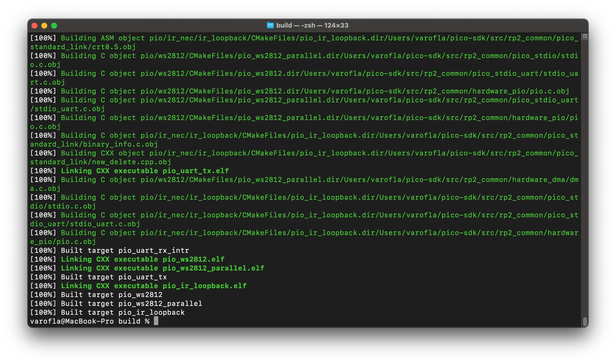The width and height of the screenshot is (616, 364).
Task: Minimize the terminal using yellow button
Action: 44,26
